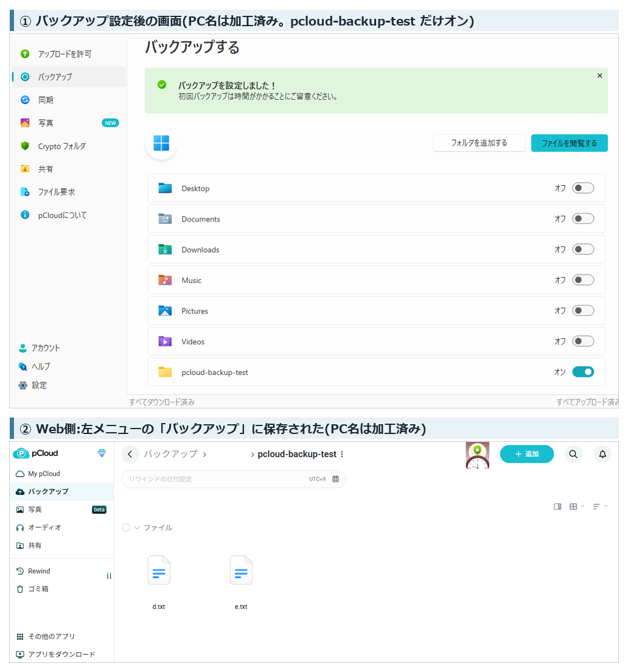Screen dimensions: 628x672
Task: Open その他のアプリ
Action: (x=45, y=637)
